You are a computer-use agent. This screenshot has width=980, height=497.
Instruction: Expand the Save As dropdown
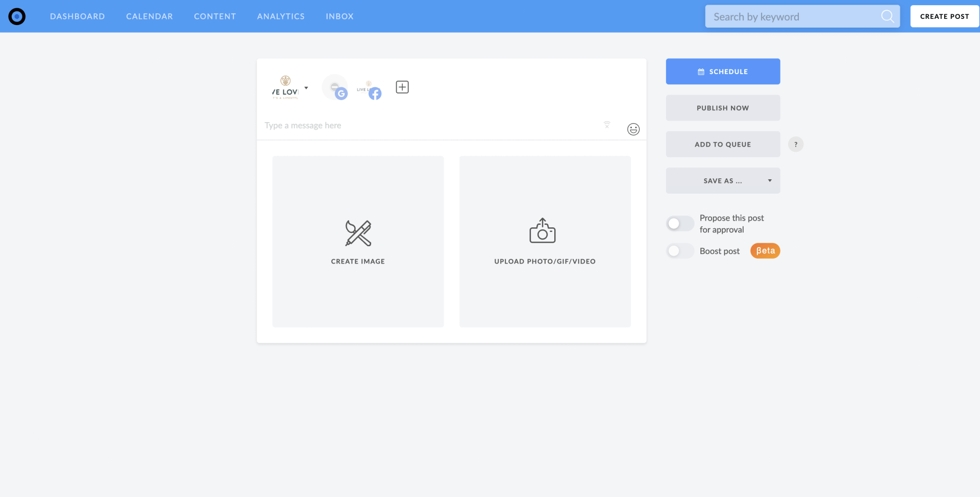point(723,180)
